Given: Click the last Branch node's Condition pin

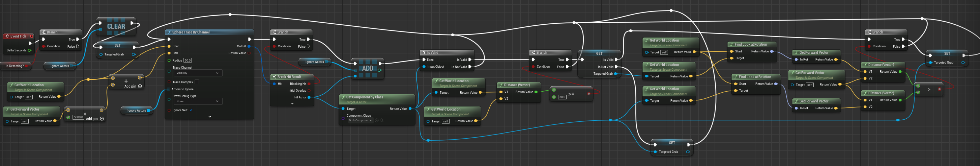Looking at the screenshot, I should coord(869,46).
